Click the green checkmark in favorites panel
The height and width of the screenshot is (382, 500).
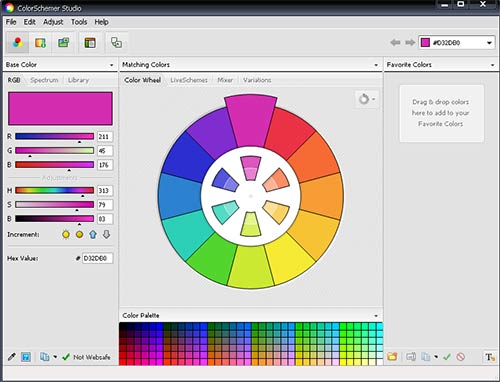447,357
